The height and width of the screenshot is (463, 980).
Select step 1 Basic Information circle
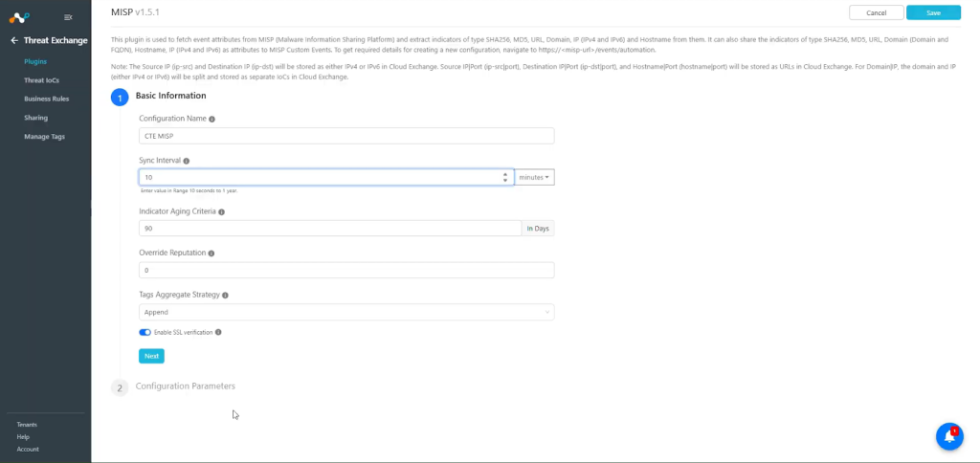pyautogui.click(x=120, y=98)
